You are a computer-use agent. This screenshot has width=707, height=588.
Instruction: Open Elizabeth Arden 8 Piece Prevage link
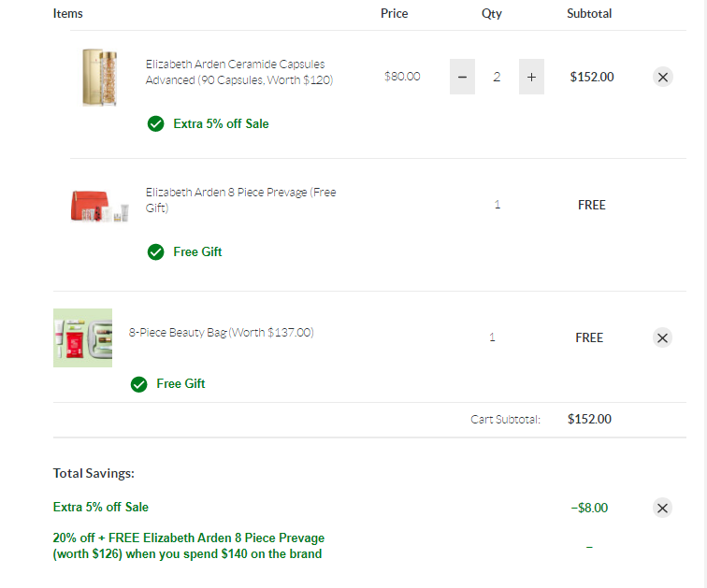tap(240, 200)
